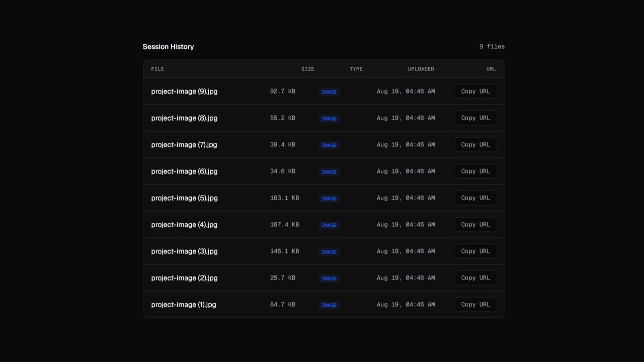Copy URL for project-image (5).jpg

(475, 198)
